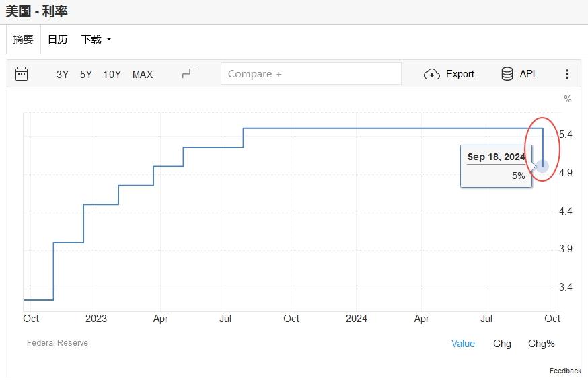The width and height of the screenshot is (588, 382).
Task: Set the chart range to 3Y
Action: [63, 75]
